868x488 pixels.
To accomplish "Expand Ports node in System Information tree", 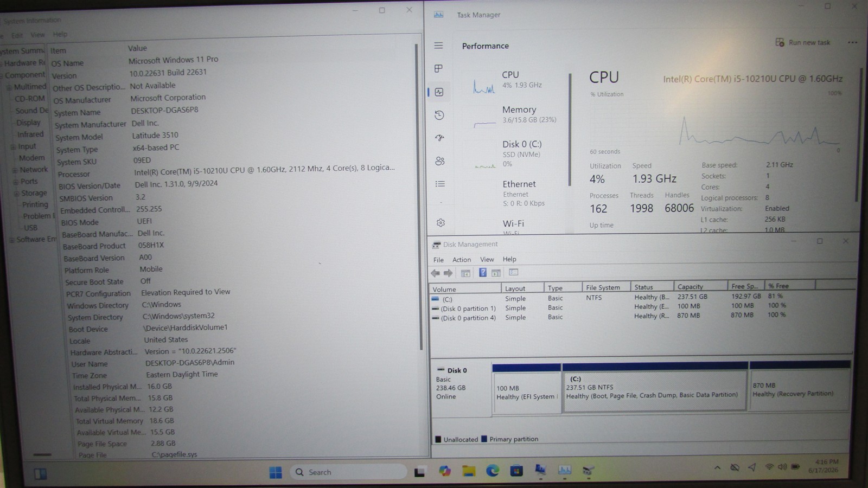I will pyautogui.click(x=16, y=182).
